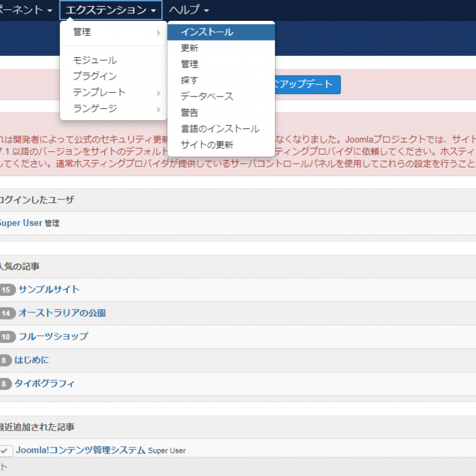Expand the 管理 submenu arrow
The width and height of the screenshot is (476, 476).
pos(158,33)
